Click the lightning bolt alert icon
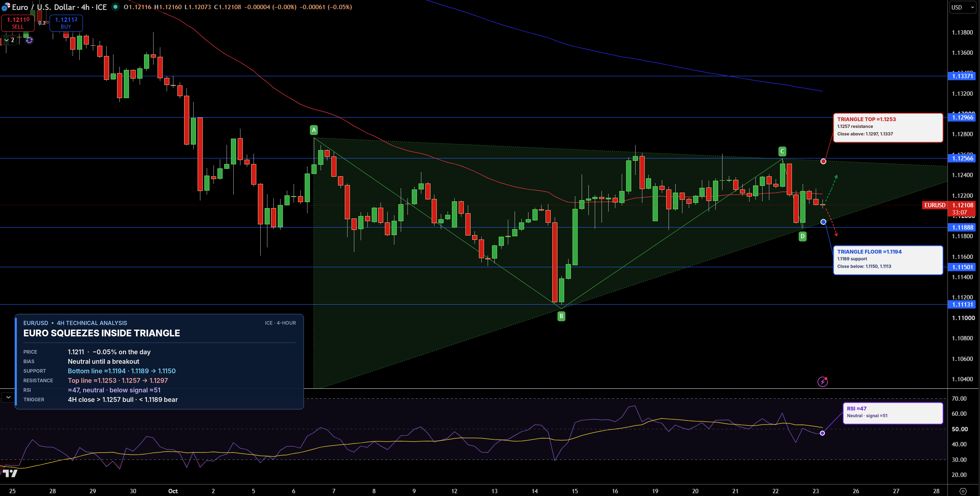This screenshot has height=496, width=980. [823, 382]
